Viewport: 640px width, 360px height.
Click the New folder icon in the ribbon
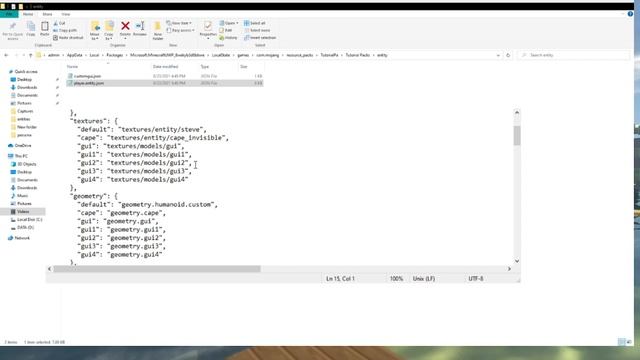coord(158,27)
